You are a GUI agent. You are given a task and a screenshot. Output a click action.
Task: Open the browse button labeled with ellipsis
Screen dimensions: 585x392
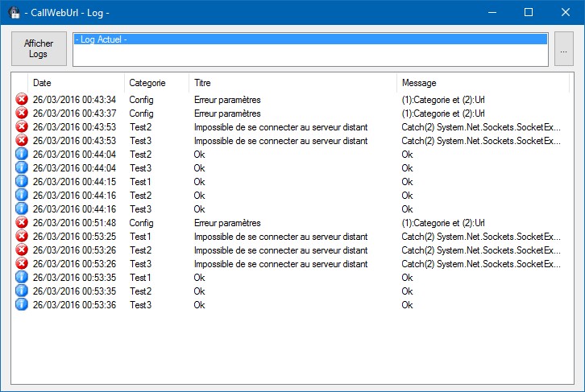564,49
